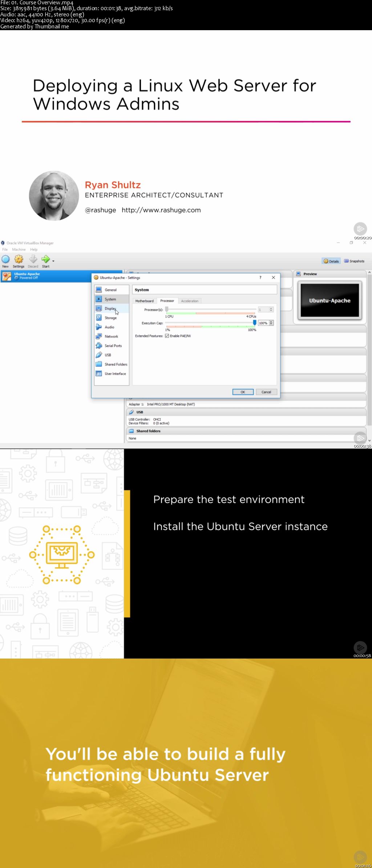Open the File menu

pos(5,249)
